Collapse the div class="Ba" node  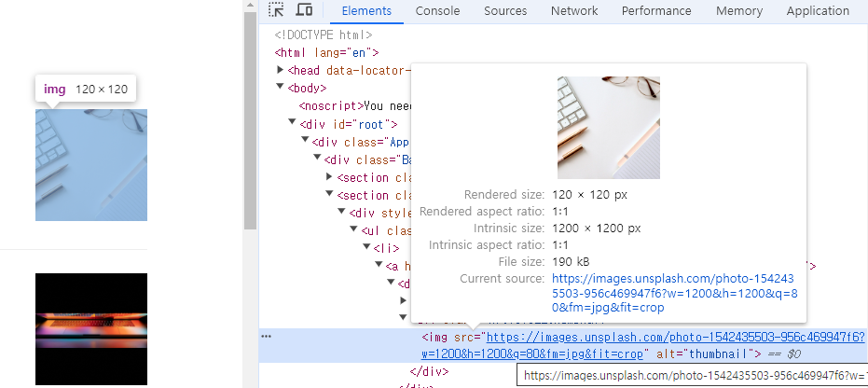[x=317, y=159]
